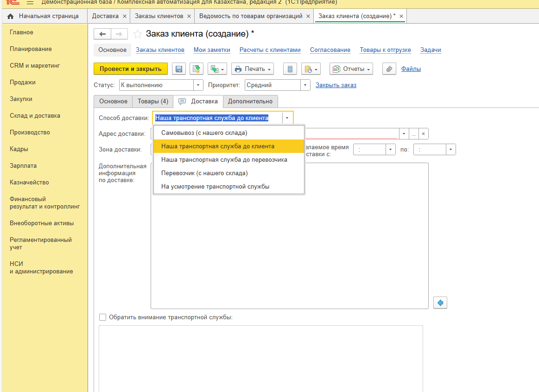The image size is (539, 392).
Task: Expand the Статус dropdown
Action: (x=198, y=85)
